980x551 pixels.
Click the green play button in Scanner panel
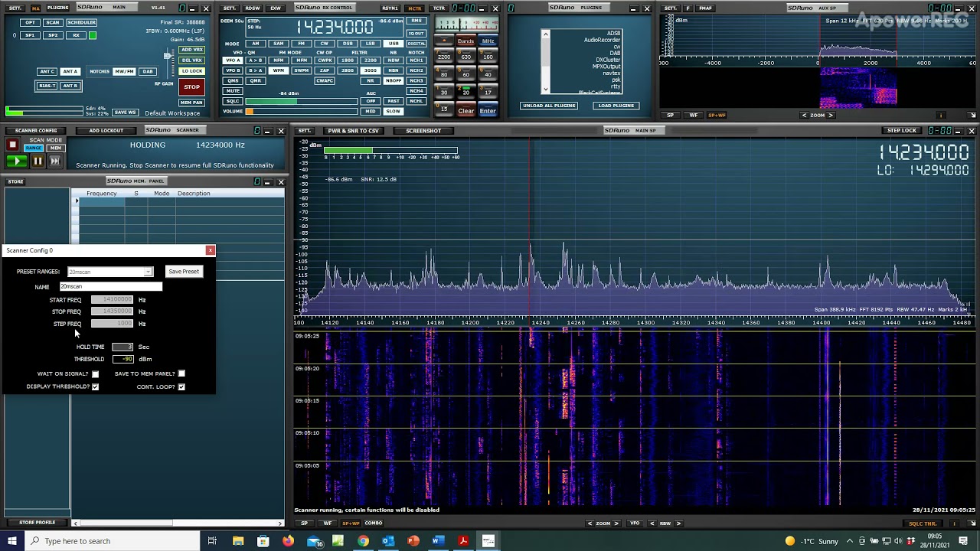[x=16, y=161]
